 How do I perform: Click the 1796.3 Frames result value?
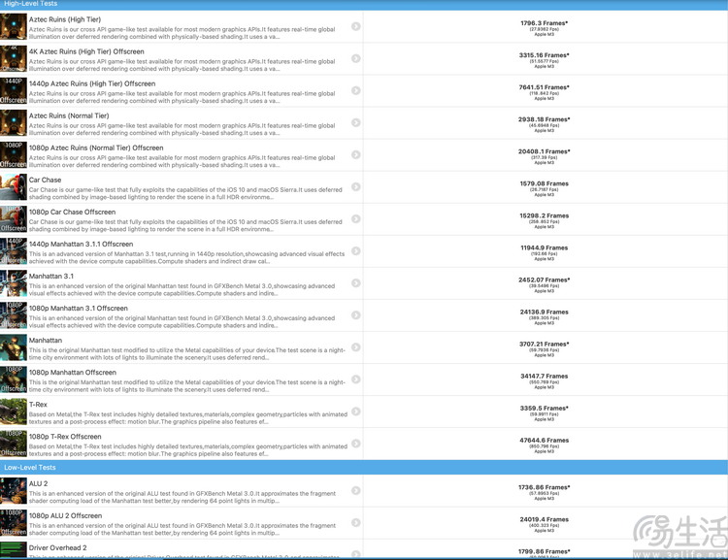[545, 22]
